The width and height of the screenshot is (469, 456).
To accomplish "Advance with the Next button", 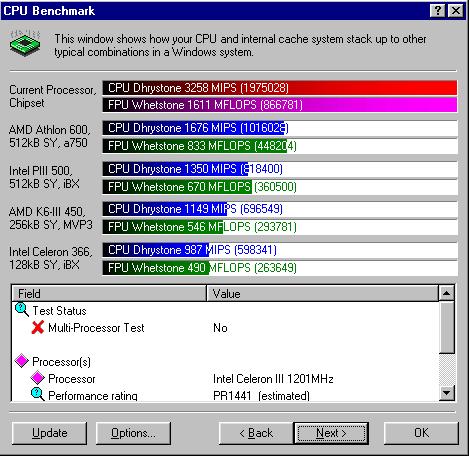I will (331, 433).
